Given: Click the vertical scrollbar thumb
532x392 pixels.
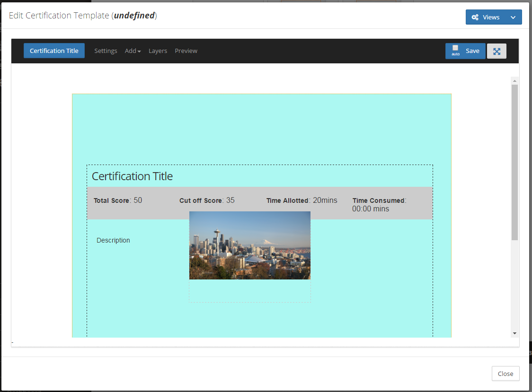Looking at the screenshot, I should (514, 161).
